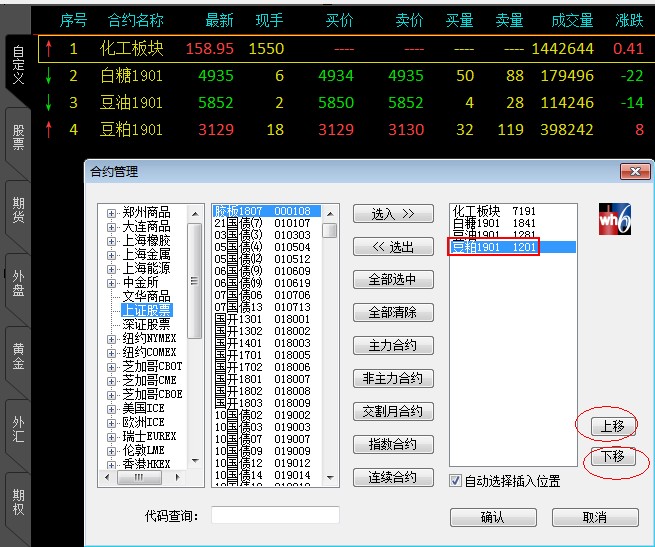
Task: Click the green down arrow beside 豆油1901
Action: [x=47, y=102]
